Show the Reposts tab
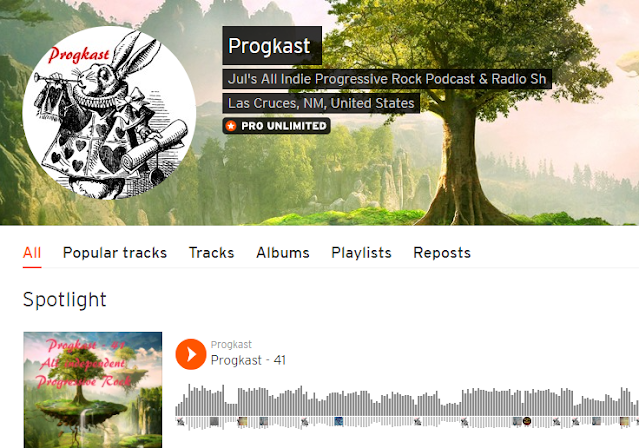Viewport: 639px width, 448px height. [x=442, y=253]
